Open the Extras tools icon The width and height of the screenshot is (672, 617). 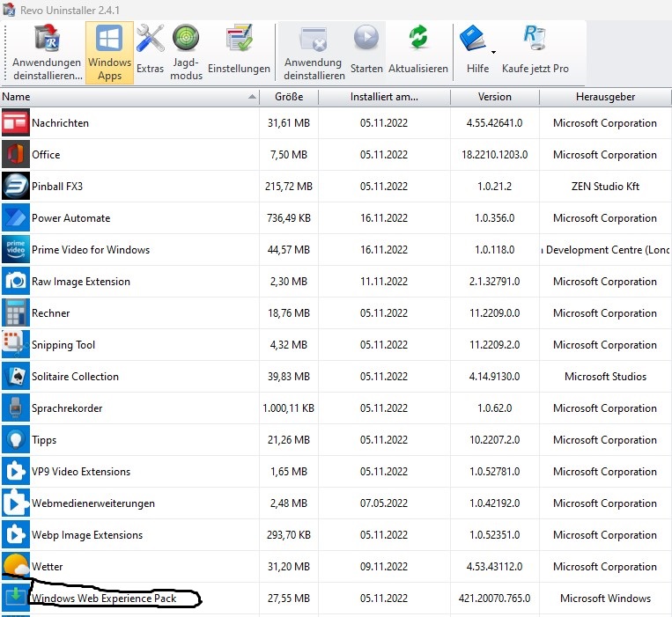tap(150, 39)
